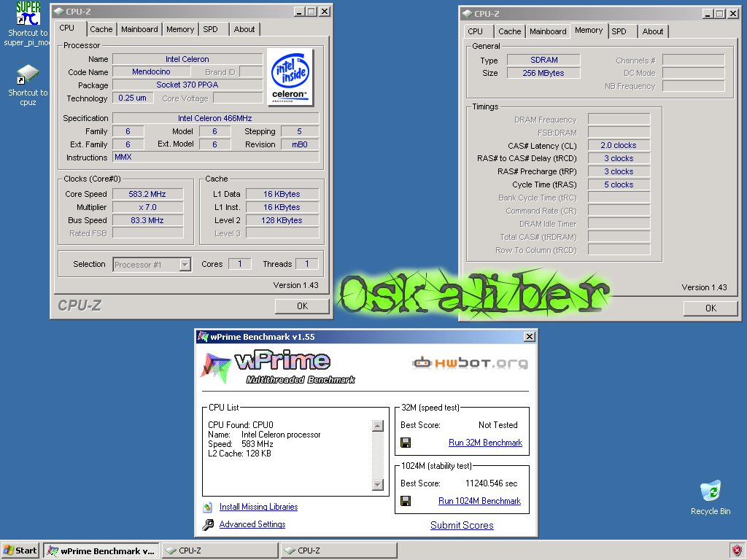
Task: Click the Level 2 cache 128 KBytes field
Action: tap(282, 220)
